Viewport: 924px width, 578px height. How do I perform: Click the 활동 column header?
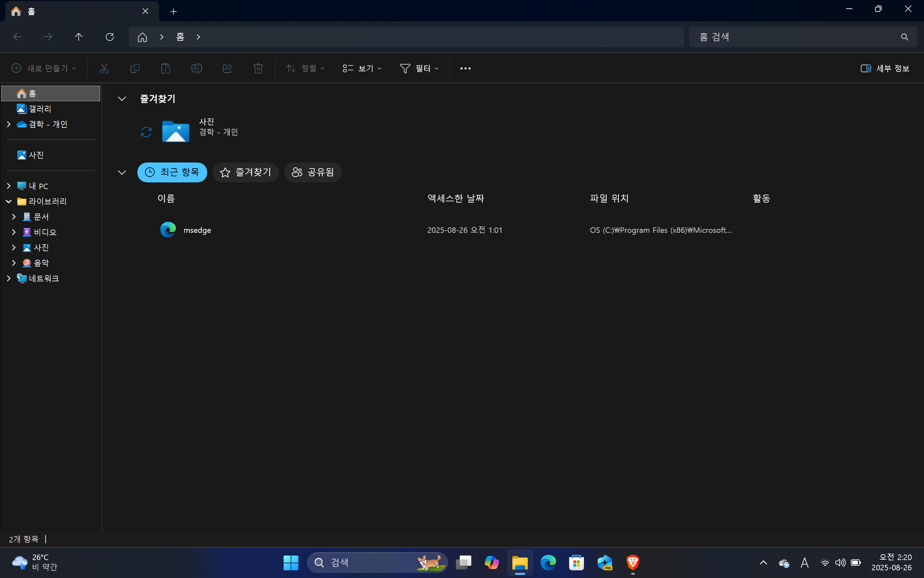point(761,198)
